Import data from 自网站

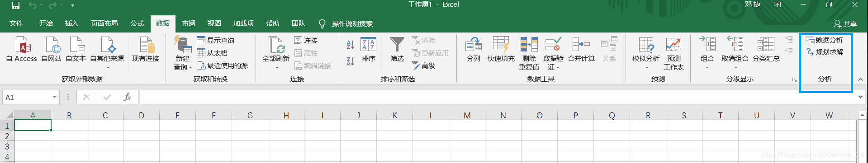[x=51, y=50]
